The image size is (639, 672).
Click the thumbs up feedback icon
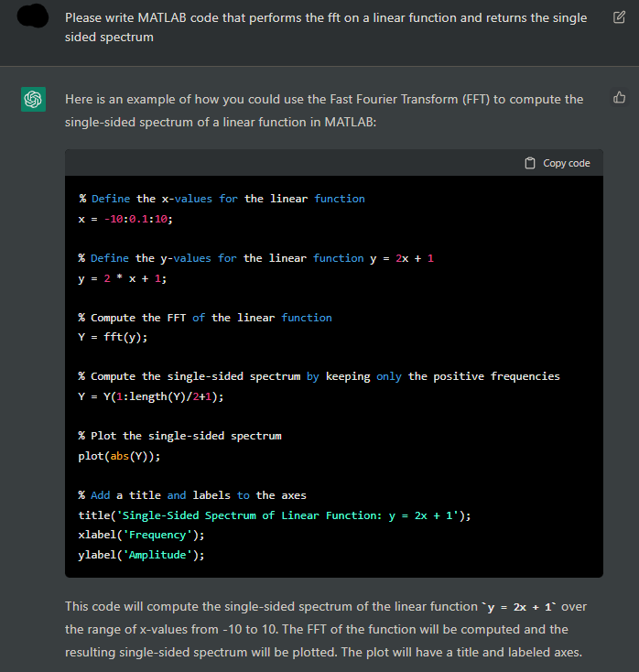619,98
